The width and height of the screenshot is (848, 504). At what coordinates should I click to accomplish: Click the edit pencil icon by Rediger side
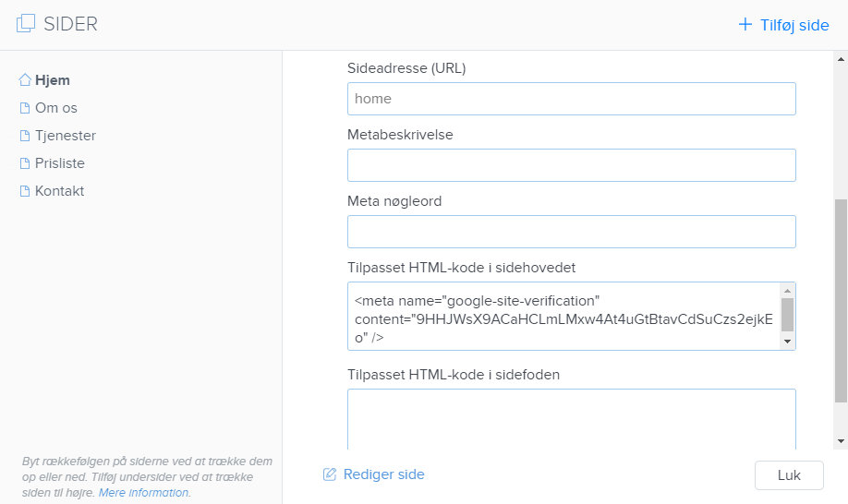tap(330, 474)
